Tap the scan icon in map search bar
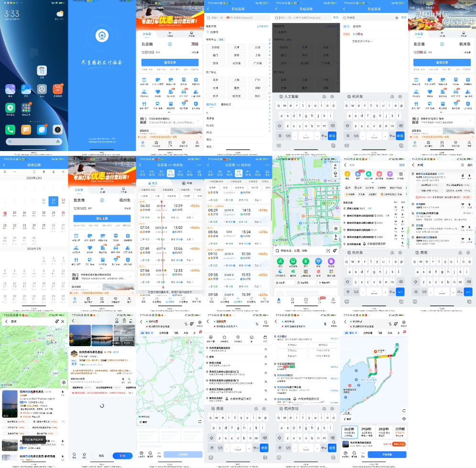Screen dimensions: 476x468 [x=328, y=250]
